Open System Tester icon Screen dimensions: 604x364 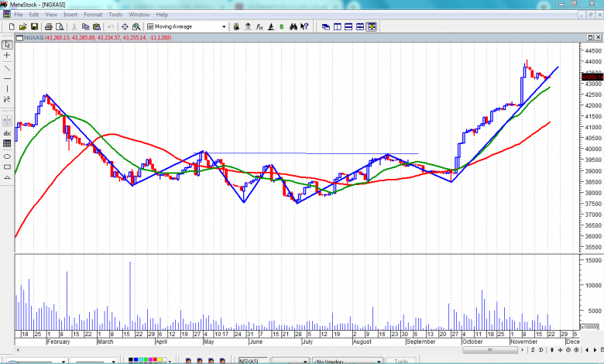tap(271, 26)
